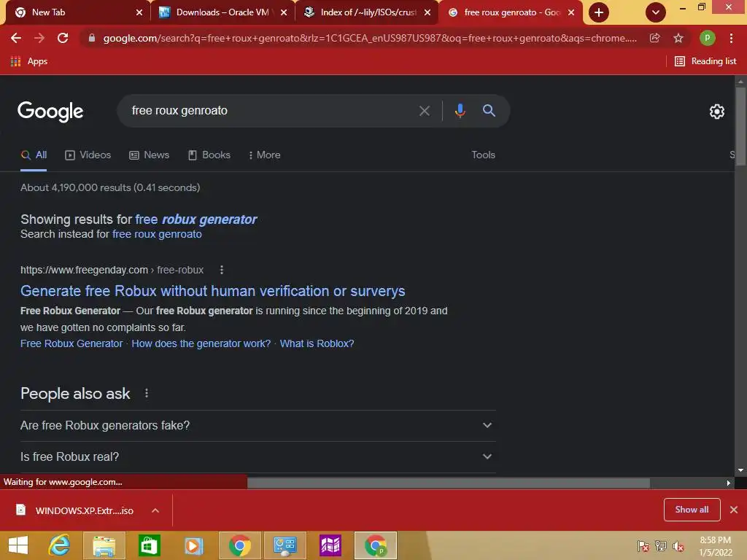Open What is Roblox sitelink
The width and height of the screenshot is (747, 560).
click(x=317, y=344)
